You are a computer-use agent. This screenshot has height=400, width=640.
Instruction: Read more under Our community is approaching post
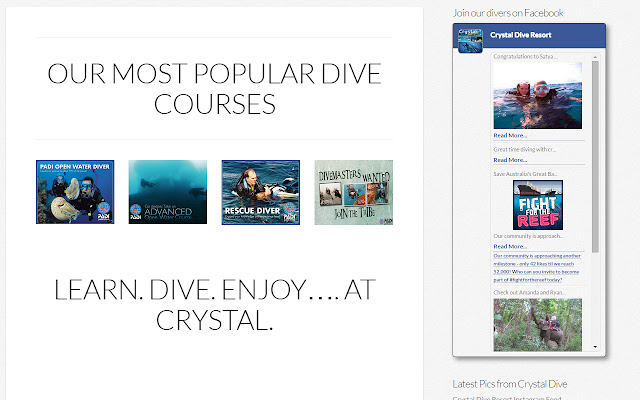(510, 247)
